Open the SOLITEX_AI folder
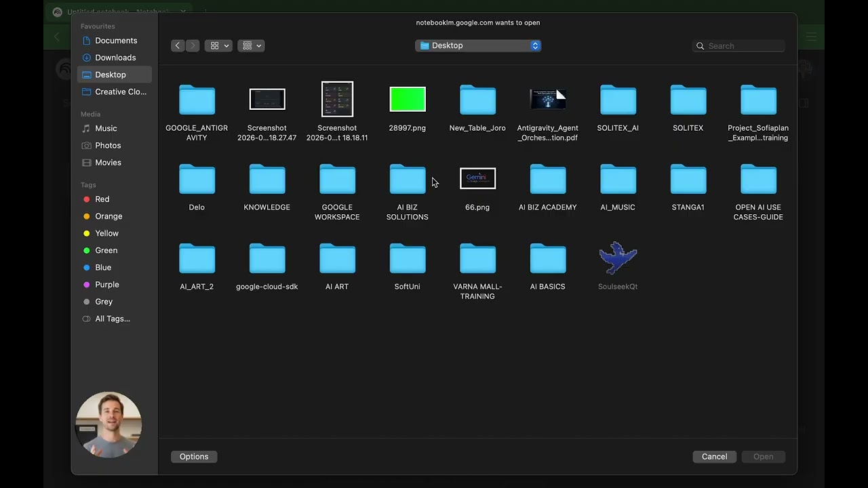Viewport: 868px width, 488px height. [x=618, y=100]
